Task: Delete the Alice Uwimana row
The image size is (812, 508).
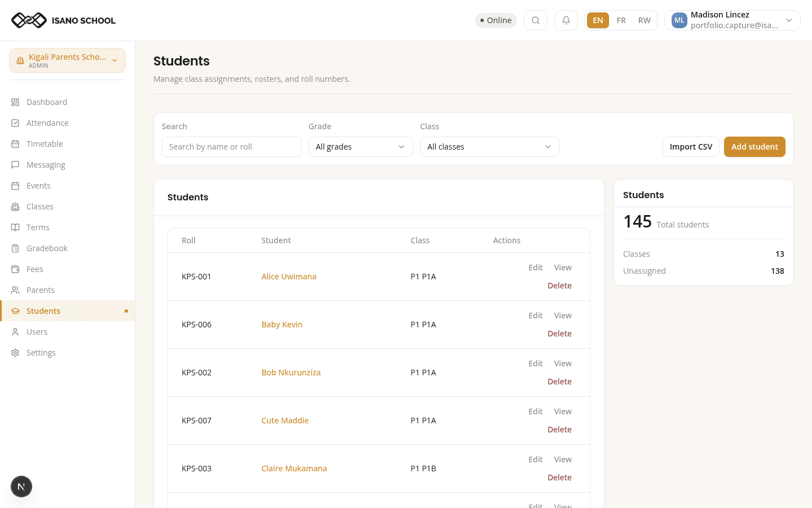Action: point(559,286)
